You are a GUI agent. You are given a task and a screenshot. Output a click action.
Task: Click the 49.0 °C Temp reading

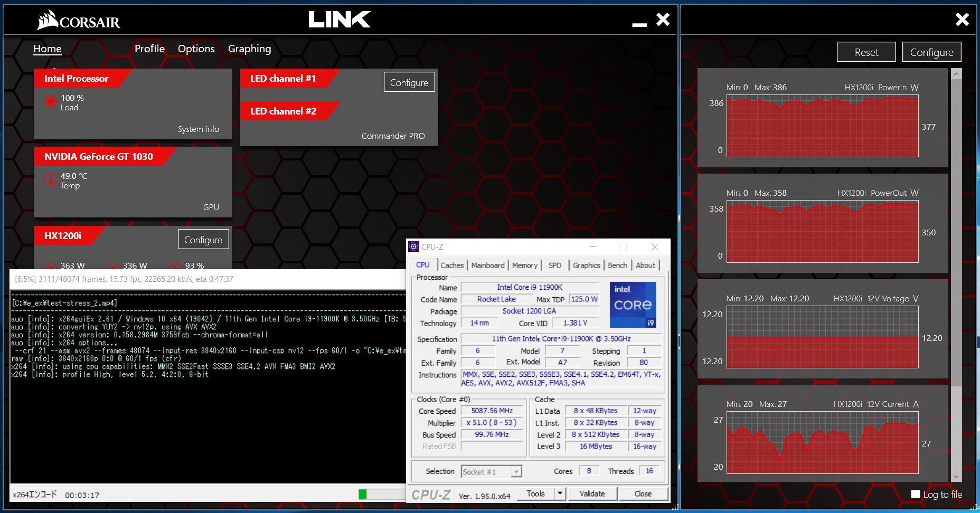click(74, 180)
